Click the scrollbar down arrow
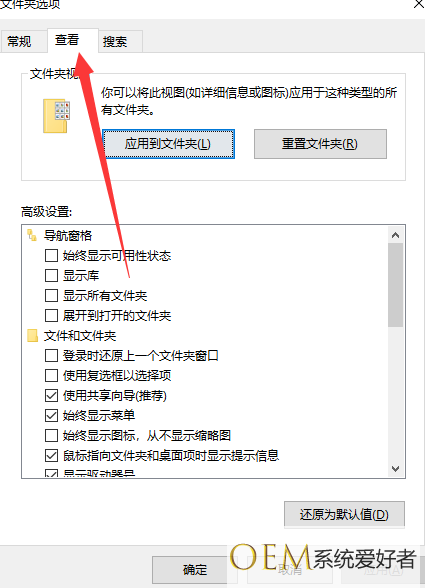425x588 pixels. 395,468
